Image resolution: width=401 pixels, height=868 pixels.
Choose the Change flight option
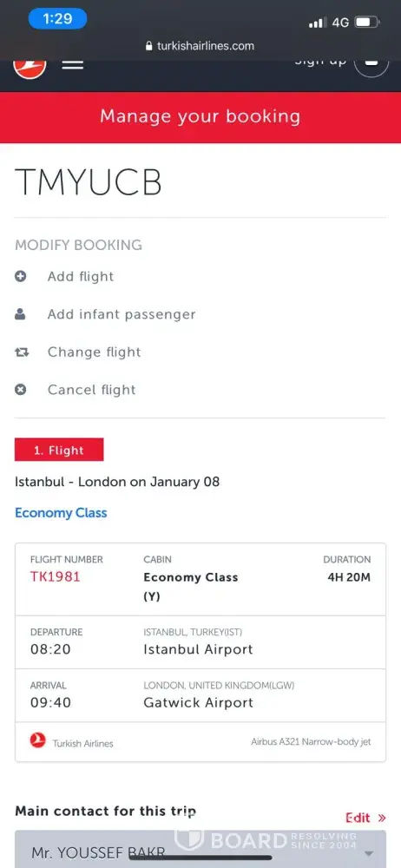pos(94,352)
